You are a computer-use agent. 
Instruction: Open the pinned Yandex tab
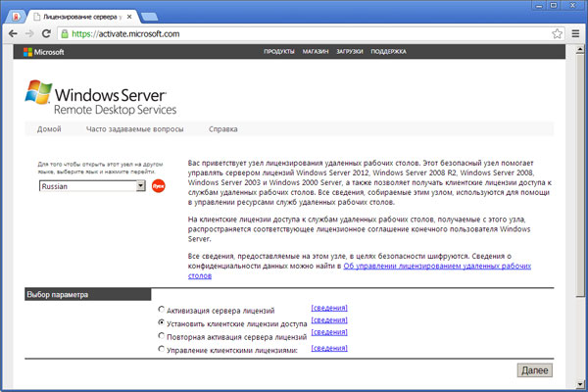click(16, 17)
